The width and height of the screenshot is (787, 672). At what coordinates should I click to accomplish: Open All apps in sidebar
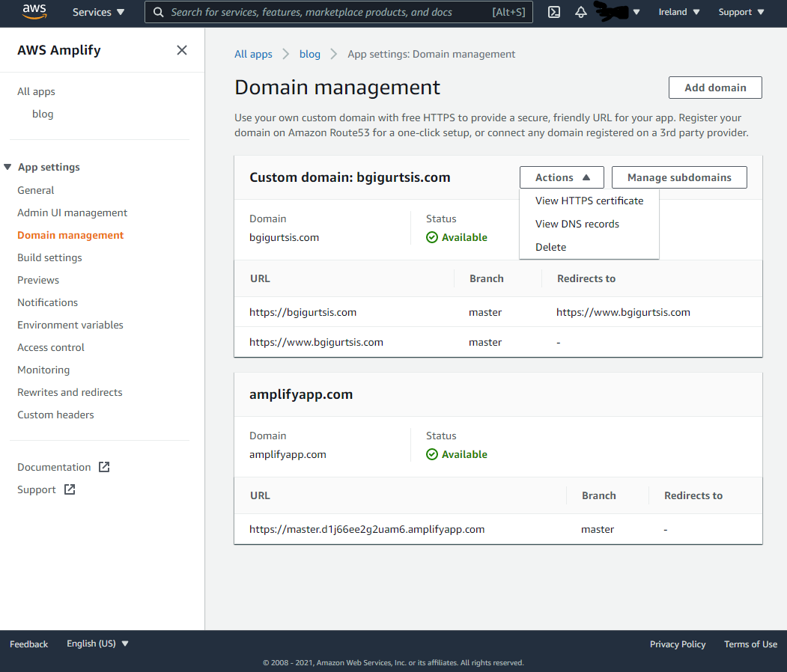coord(36,91)
